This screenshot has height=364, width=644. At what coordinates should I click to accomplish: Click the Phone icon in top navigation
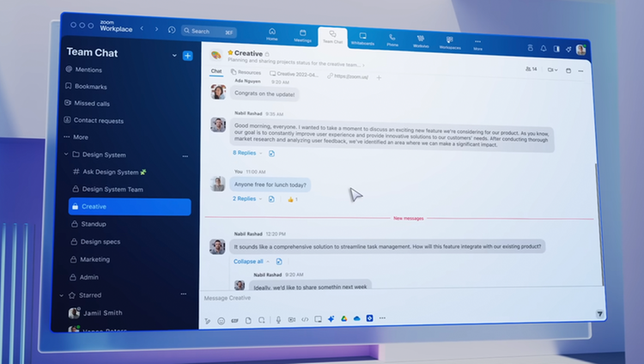392,38
